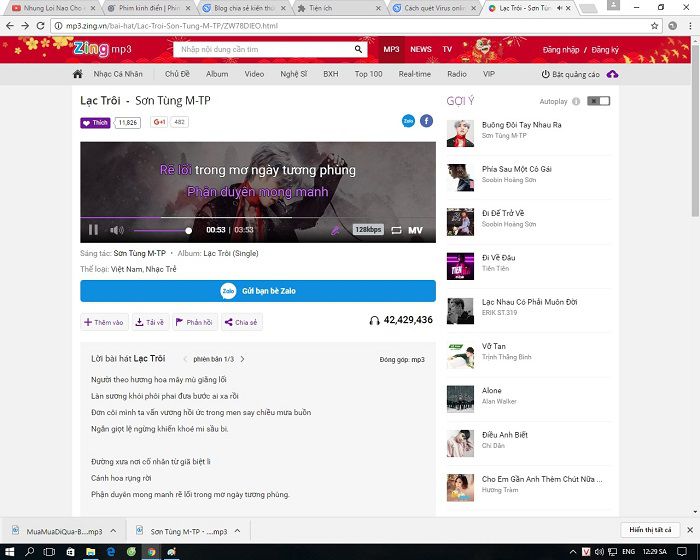Click Phía Sau Một Cô Gái thumbnail
The height and width of the screenshot is (560, 700).
click(460, 177)
